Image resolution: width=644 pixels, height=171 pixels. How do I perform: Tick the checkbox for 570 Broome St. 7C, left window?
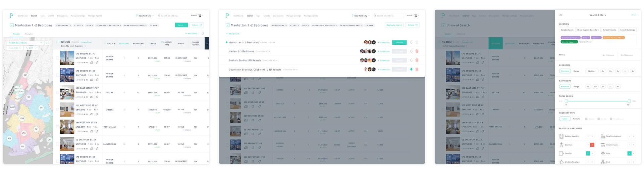[58, 58]
